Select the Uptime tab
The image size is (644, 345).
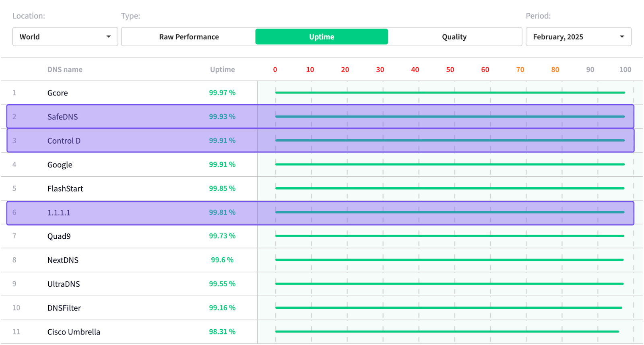coord(322,37)
